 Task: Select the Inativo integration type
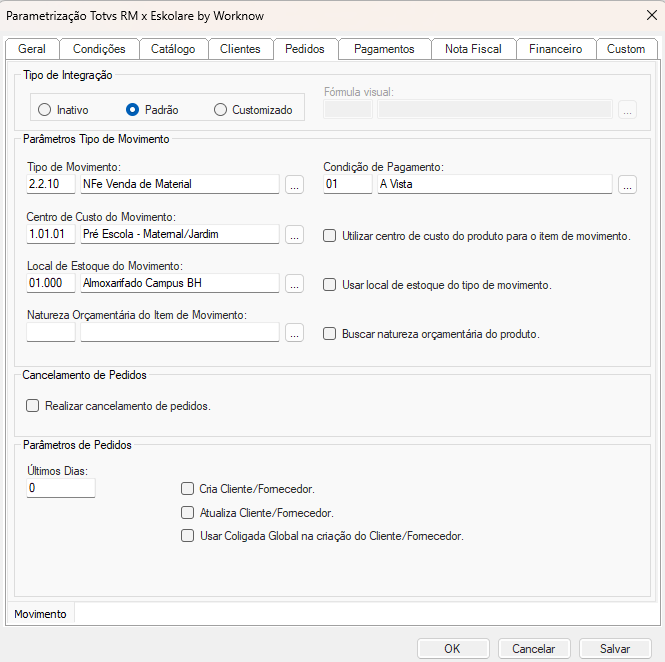coord(44,110)
